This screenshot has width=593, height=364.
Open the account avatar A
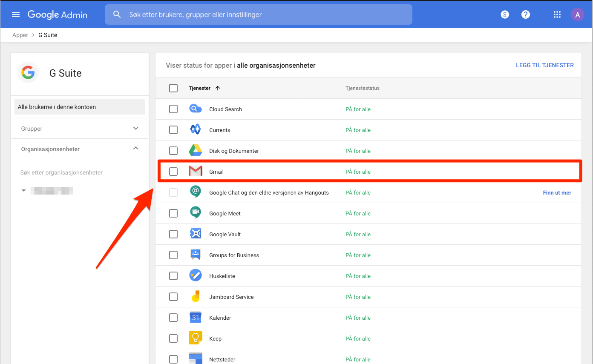578,14
